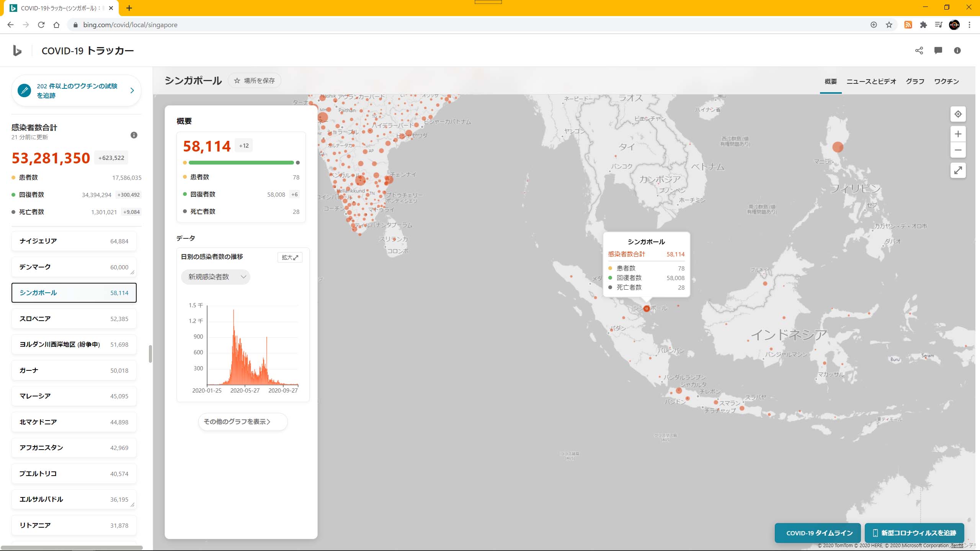Click the pencil vaccine icon
This screenshot has height=551, width=980.
[x=24, y=91]
